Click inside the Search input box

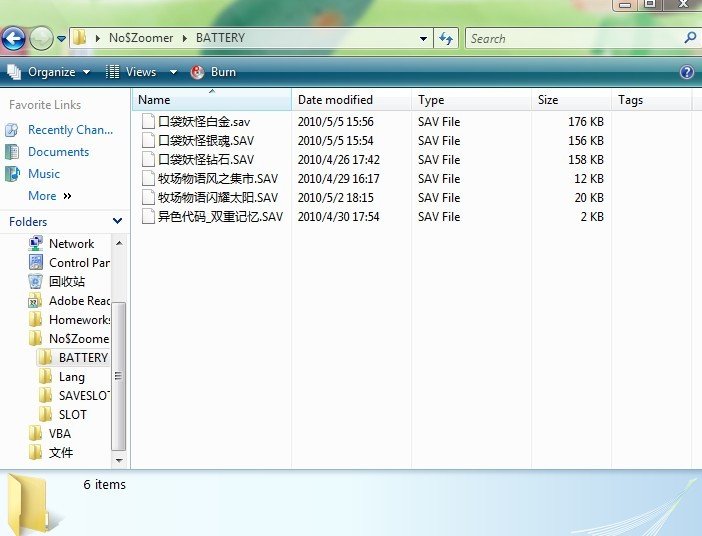[x=573, y=39]
